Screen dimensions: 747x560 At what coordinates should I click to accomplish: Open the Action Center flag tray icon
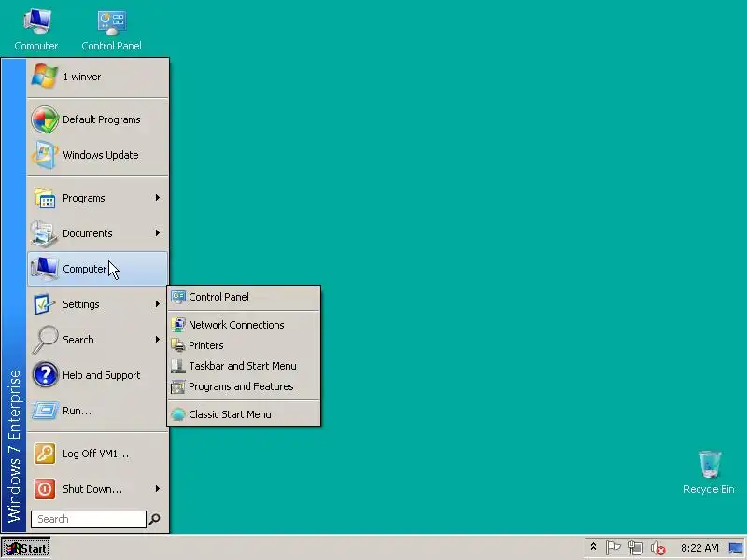[613, 548]
